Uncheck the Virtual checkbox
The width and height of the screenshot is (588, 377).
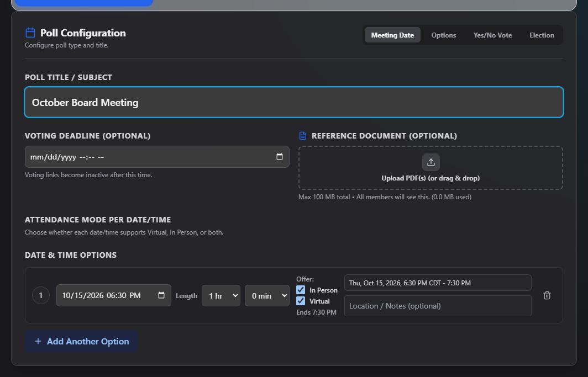pos(301,301)
